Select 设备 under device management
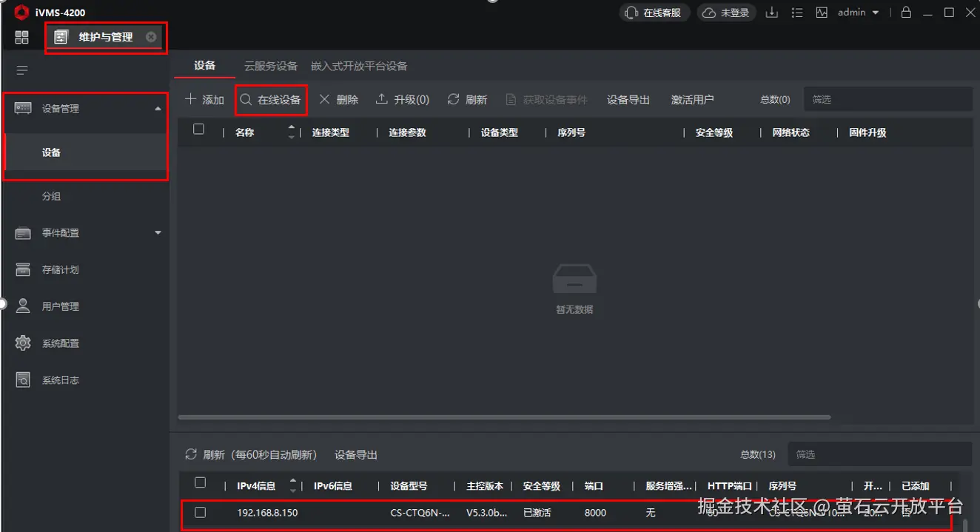The image size is (980, 532). pos(86,152)
